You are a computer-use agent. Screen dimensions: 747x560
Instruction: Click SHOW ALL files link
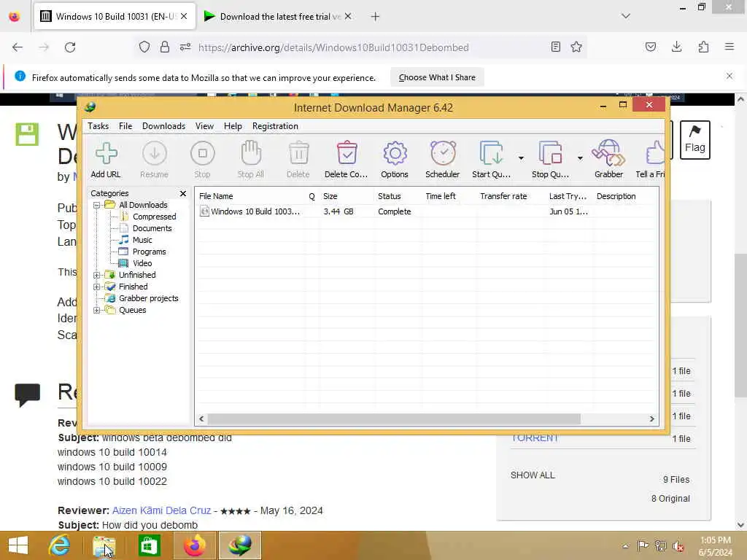click(x=533, y=475)
